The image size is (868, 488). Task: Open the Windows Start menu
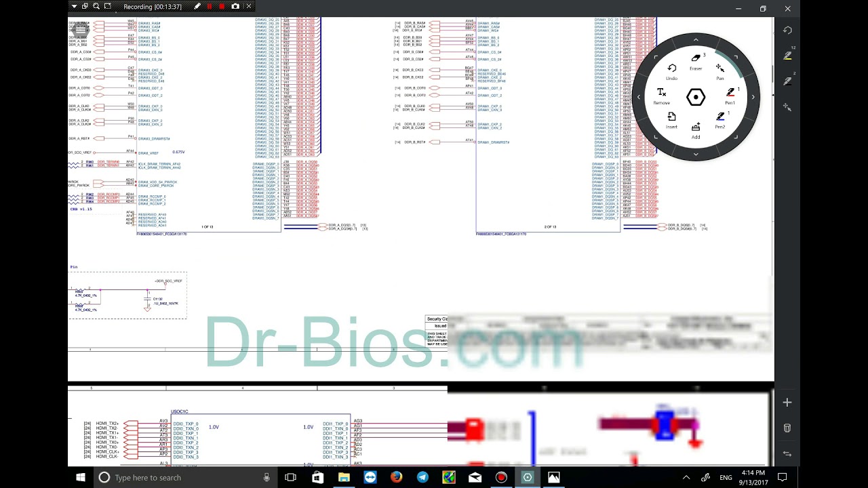(x=81, y=477)
